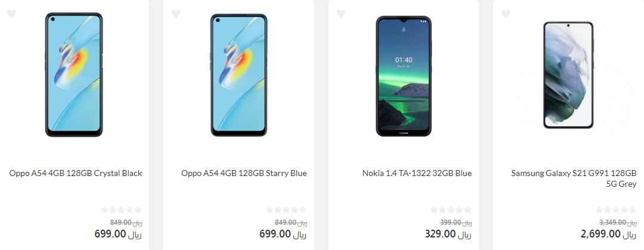This screenshot has height=250, width=644.
Task: Add Oppo A54 Crystal Black to wishlist
Action: coord(11,14)
